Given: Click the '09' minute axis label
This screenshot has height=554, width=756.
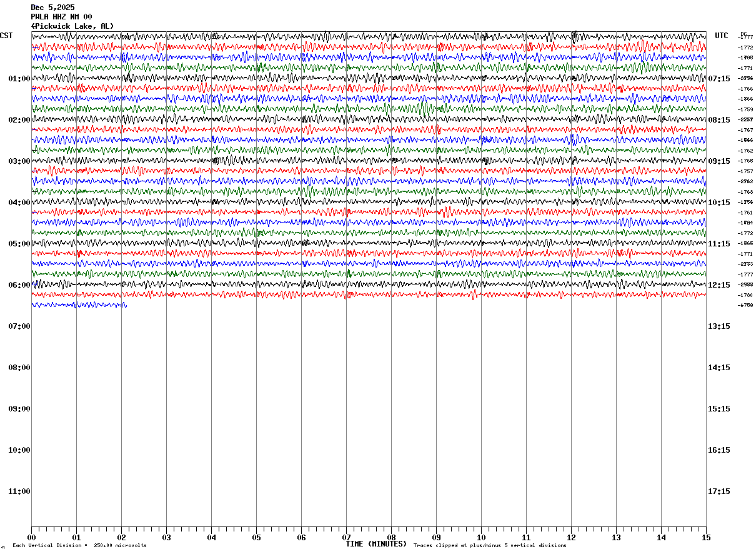Looking at the screenshot, I should (436, 537).
